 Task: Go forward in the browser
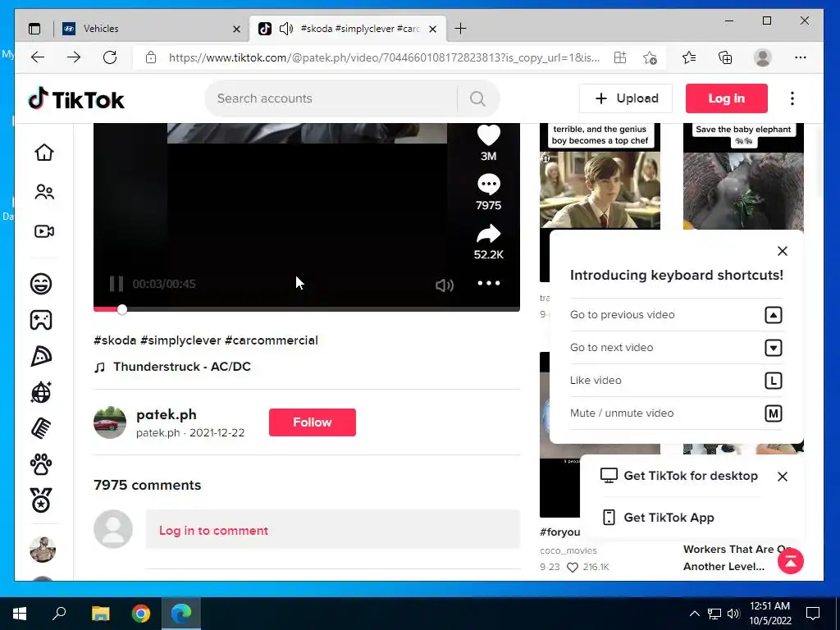coord(74,57)
